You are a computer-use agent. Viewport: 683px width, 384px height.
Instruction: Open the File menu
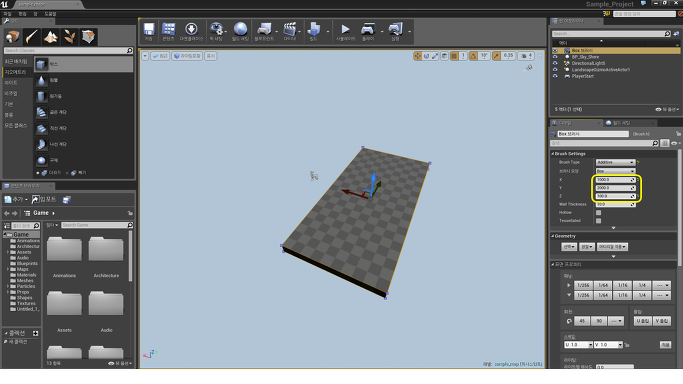click(x=7, y=14)
